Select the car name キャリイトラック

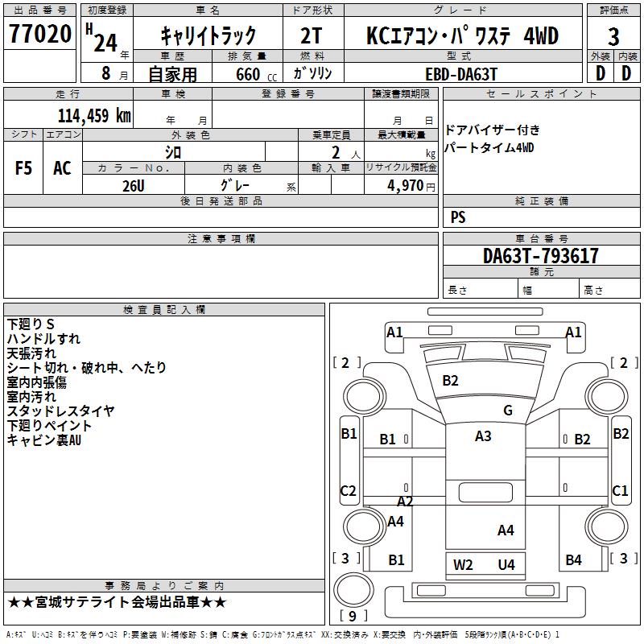(208, 35)
